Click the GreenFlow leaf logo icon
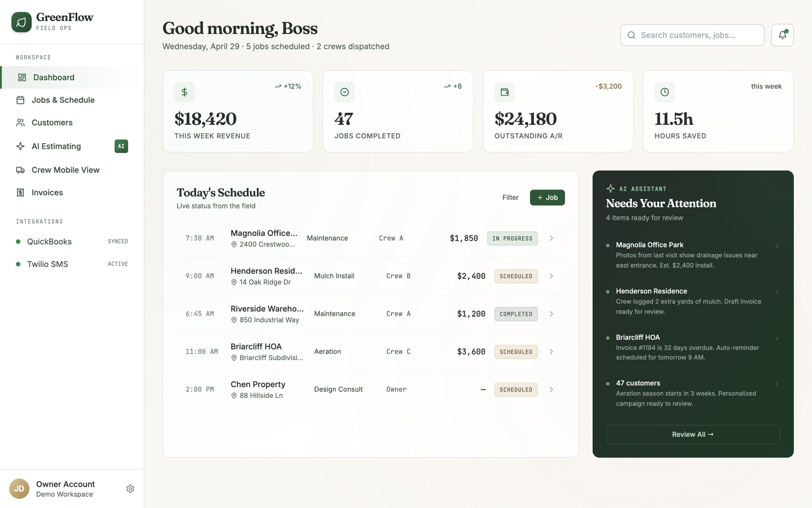The height and width of the screenshot is (508, 812). 21,22
